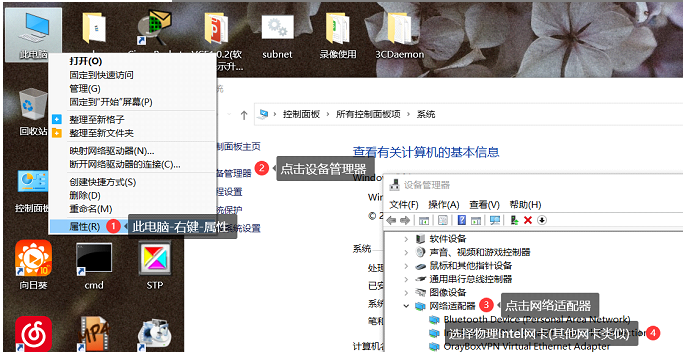Open the 操作(A) menu in 设备管理器
This screenshot has width=683, height=361.
click(444, 205)
